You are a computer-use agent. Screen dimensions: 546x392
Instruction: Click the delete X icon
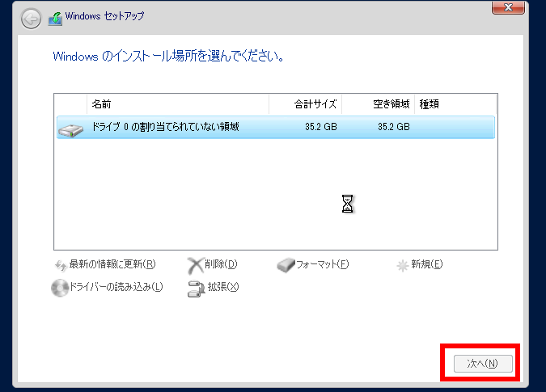[196, 266]
